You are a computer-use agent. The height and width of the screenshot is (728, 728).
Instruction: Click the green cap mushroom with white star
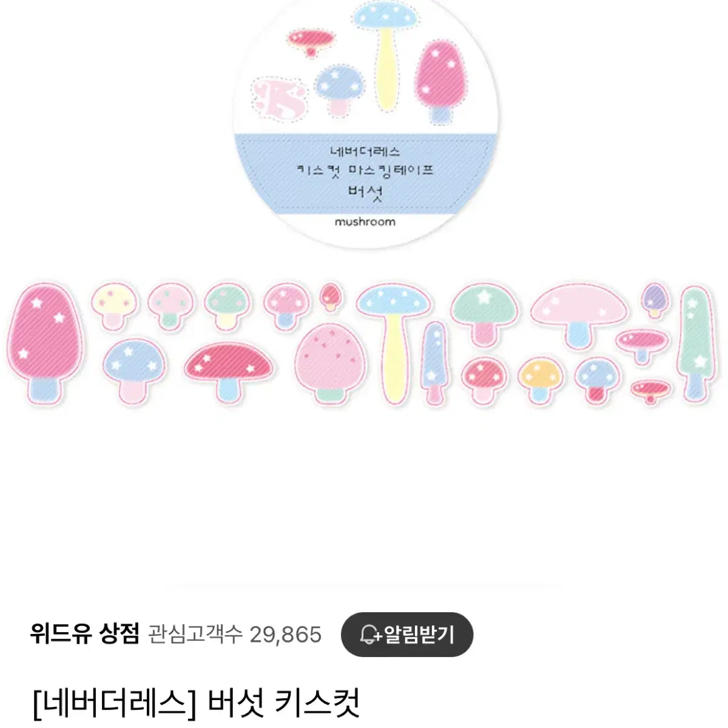[x=484, y=314]
